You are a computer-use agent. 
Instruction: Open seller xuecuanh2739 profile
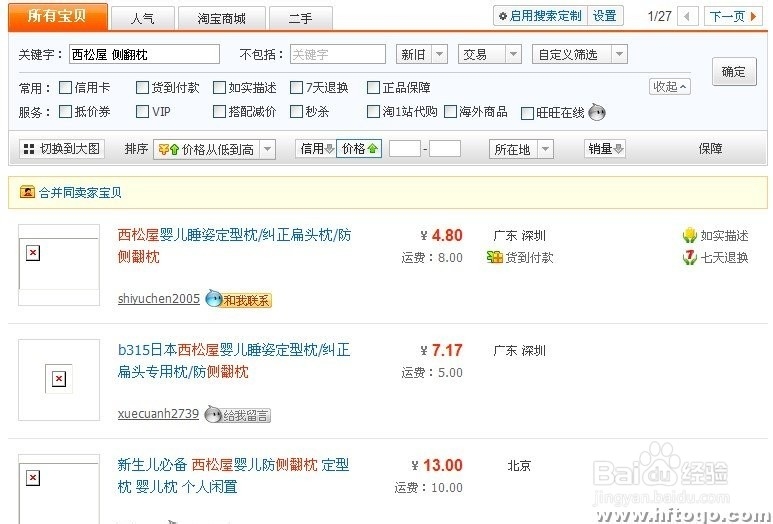pyautogui.click(x=158, y=414)
